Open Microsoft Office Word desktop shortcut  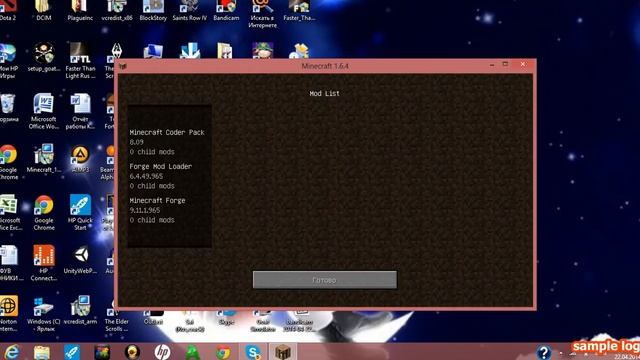pyautogui.click(x=44, y=111)
